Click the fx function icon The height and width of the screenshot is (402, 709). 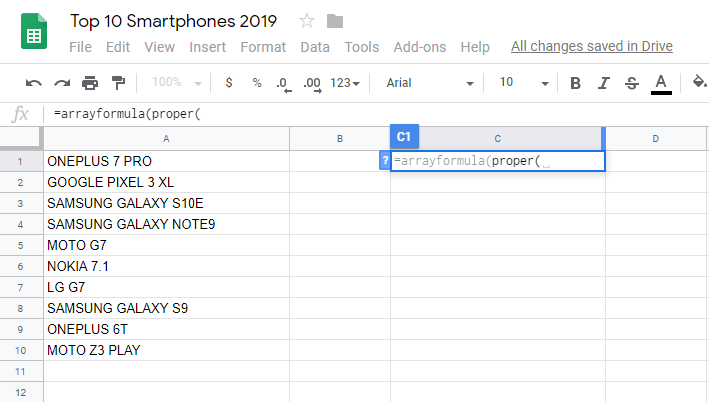(20, 114)
